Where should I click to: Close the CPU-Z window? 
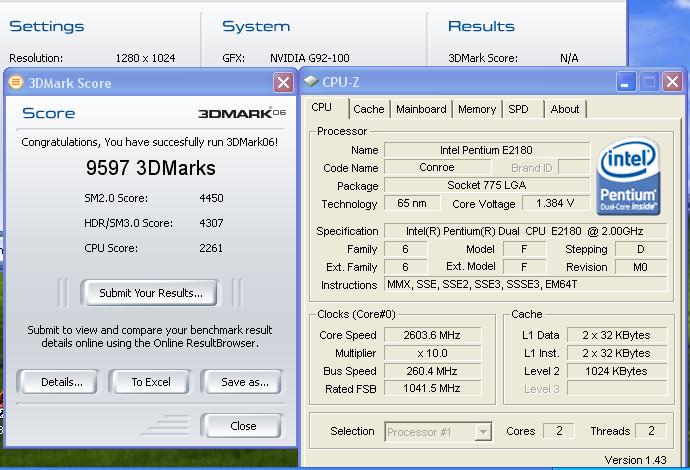click(672, 82)
